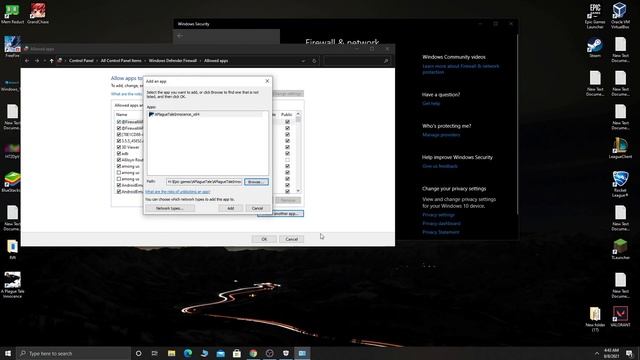Open Privacy settings link
Screen dimensions: 640x360
pyautogui.click(x=438, y=215)
